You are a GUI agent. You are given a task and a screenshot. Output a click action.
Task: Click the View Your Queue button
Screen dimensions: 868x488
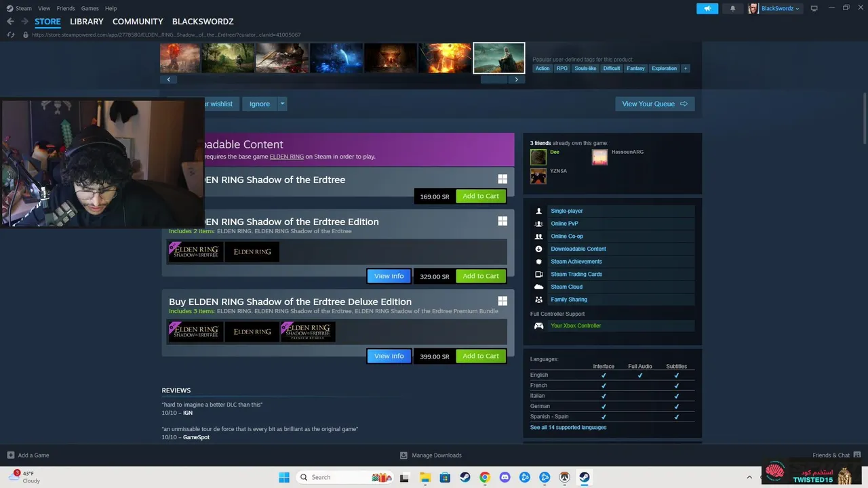coord(655,104)
